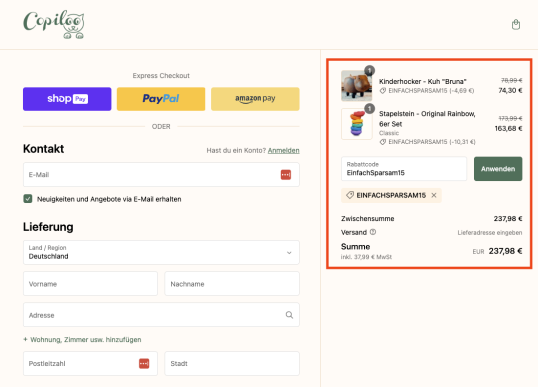Apply discount with Anwenden button

click(x=498, y=169)
